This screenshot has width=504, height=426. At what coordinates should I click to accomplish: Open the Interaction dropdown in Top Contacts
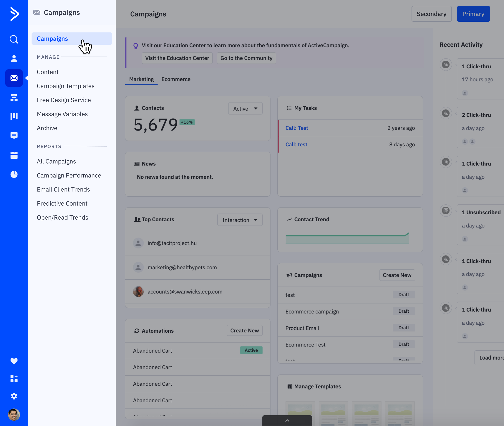(x=240, y=220)
